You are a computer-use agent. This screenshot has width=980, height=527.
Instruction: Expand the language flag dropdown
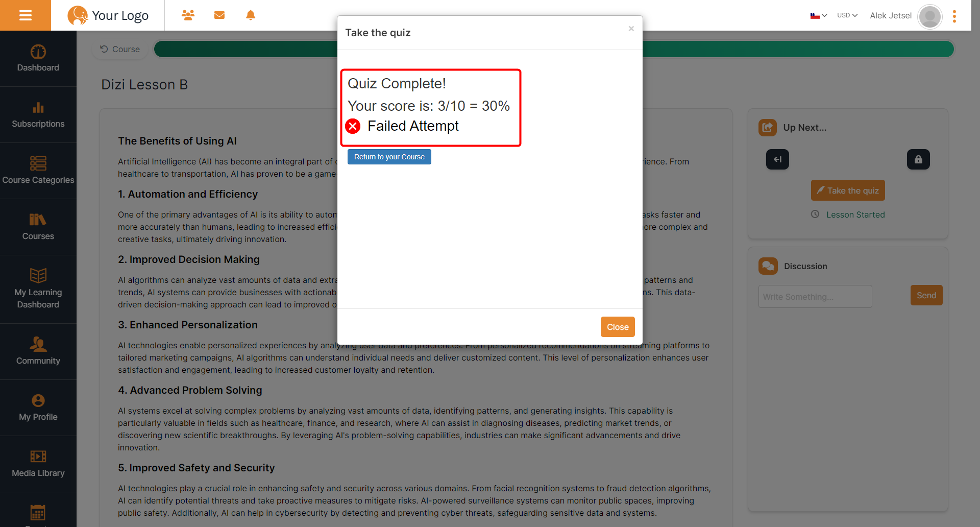pos(817,15)
